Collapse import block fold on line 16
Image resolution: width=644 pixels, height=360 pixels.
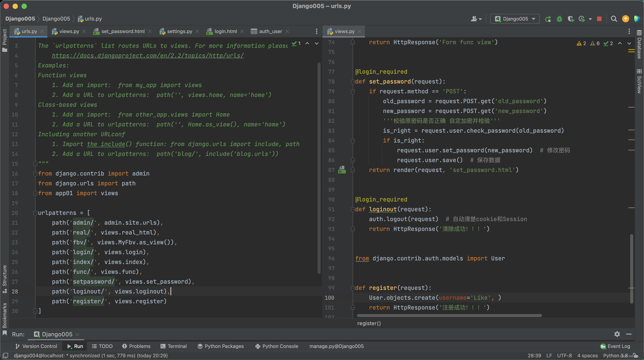(35, 174)
